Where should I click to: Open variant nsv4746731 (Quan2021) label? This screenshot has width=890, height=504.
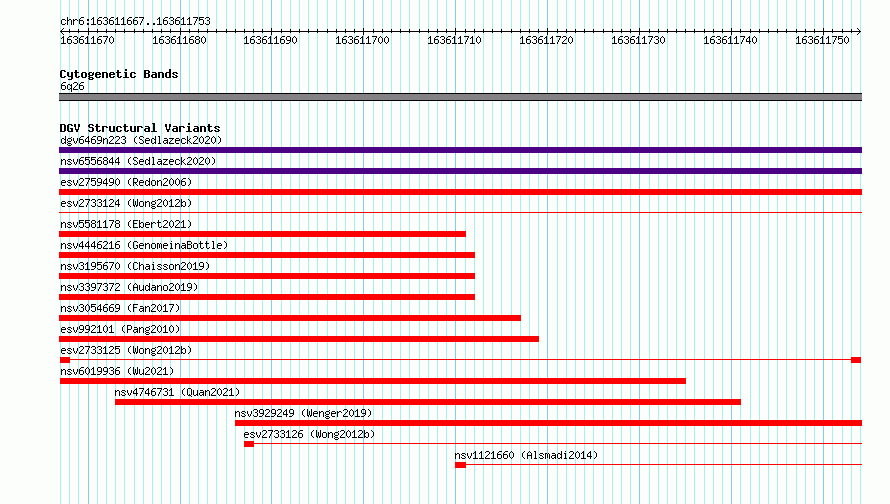[177, 392]
